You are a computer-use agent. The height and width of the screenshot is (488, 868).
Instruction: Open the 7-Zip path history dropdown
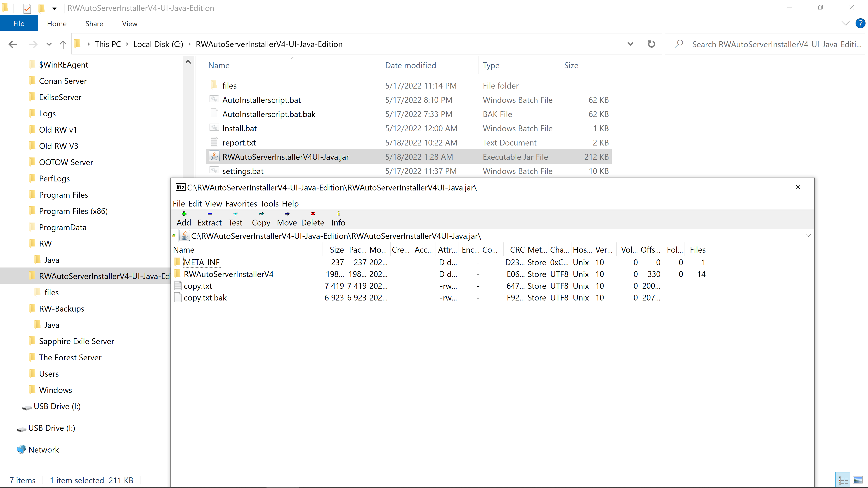point(808,235)
